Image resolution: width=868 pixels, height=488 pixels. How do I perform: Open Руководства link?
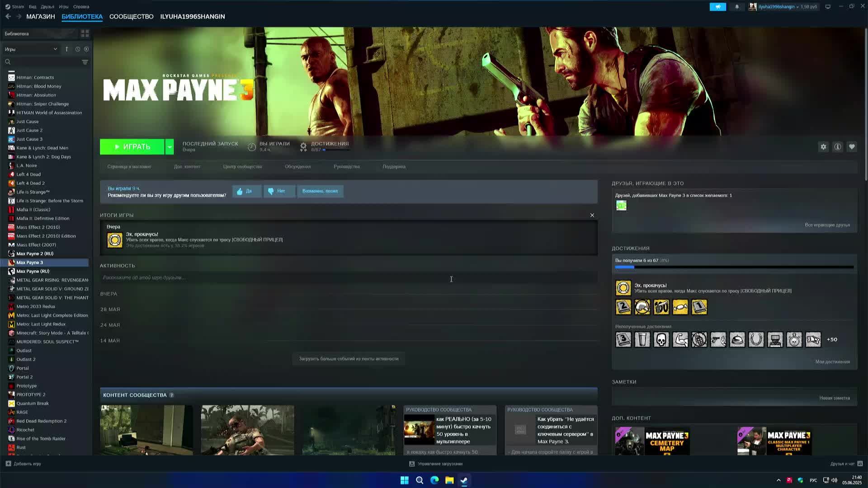347,167
